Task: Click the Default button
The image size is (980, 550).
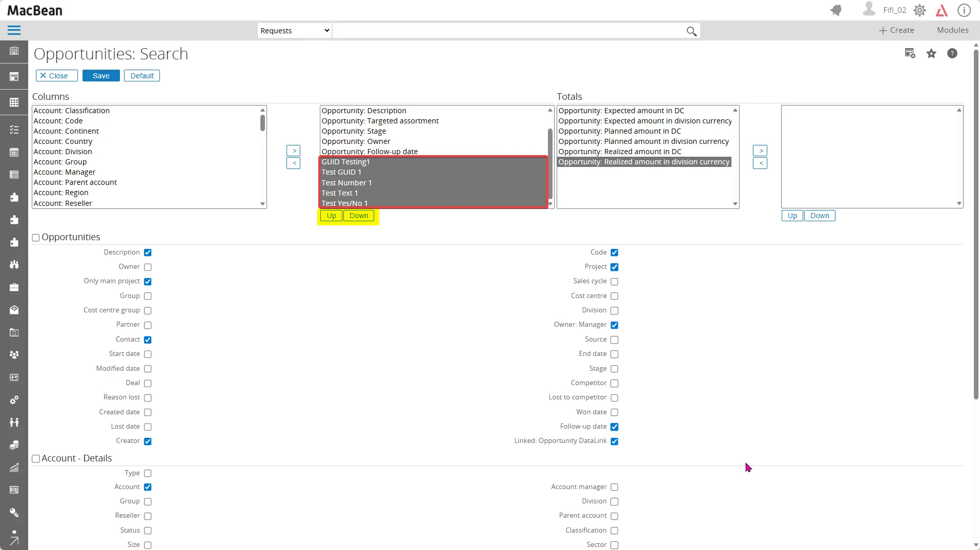Action: pyautogui.click(x=142, y=76)
